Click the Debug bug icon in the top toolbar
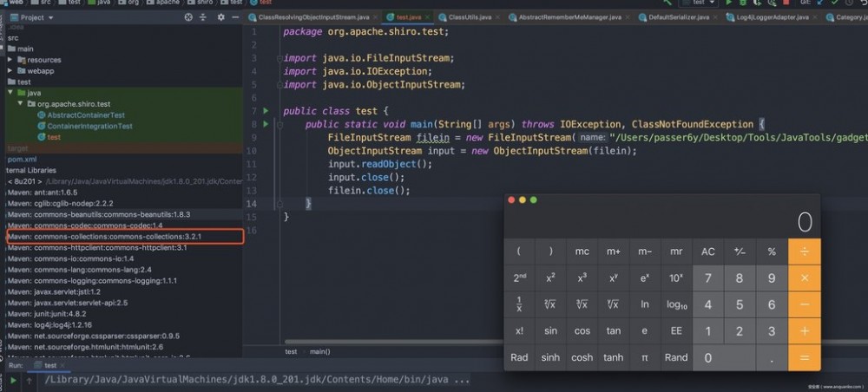This screenshot has height=392, width=868. click(x=743, y=3)
